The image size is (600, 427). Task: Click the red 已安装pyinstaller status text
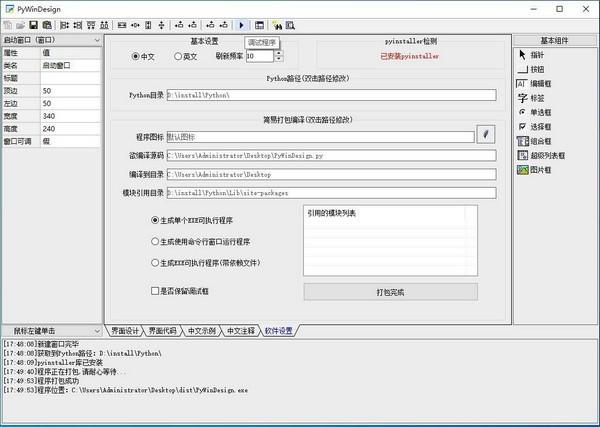click(x=409, y=56)
